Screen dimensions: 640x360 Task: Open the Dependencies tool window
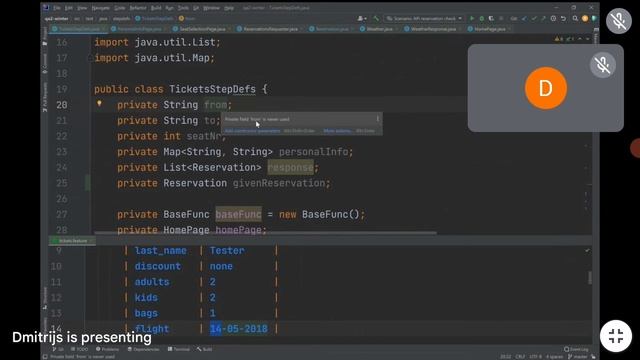144,349
